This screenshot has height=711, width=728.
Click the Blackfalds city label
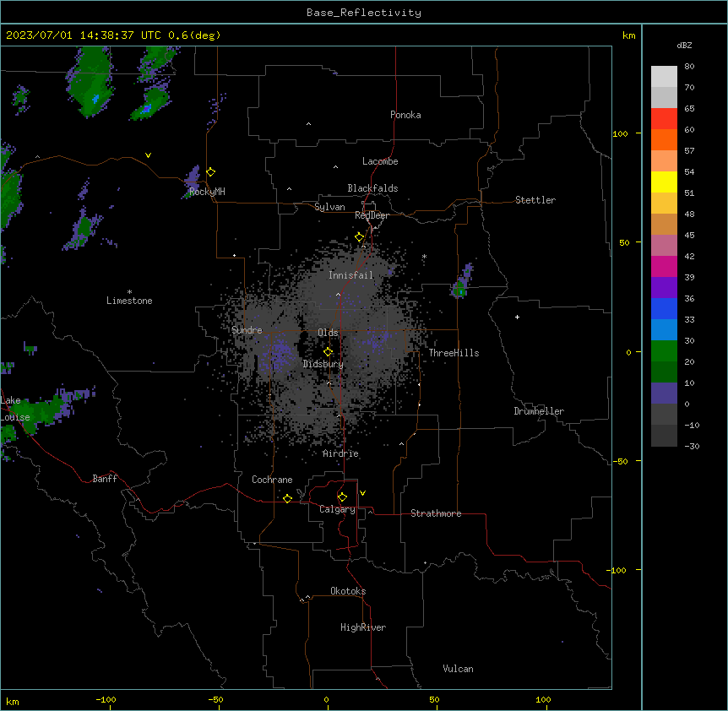(x=372, y=188)
